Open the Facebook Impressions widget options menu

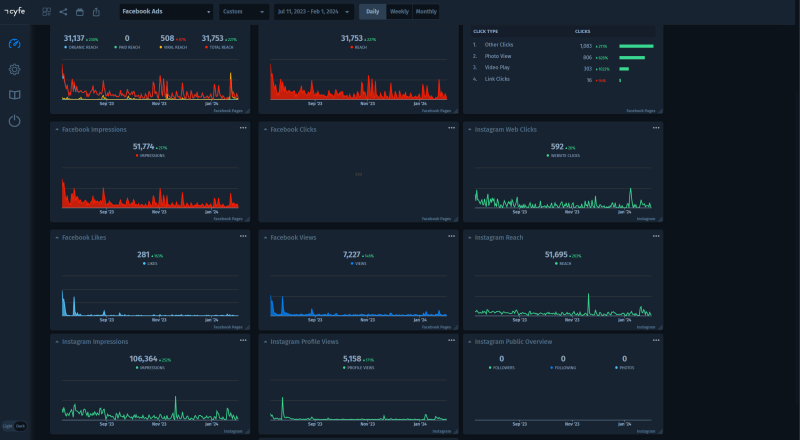[x=243, y=128]
